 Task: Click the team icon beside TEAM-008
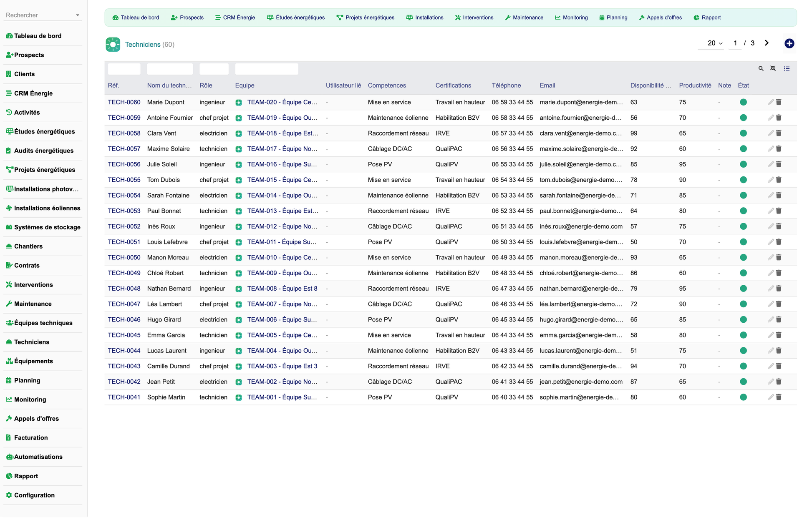pyautogui.click(x=239, y=289)
